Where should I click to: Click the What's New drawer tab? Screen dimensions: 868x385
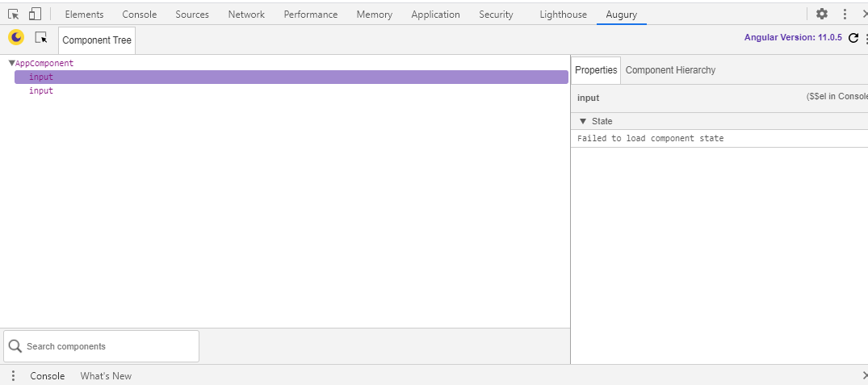[x=106, y=376]
